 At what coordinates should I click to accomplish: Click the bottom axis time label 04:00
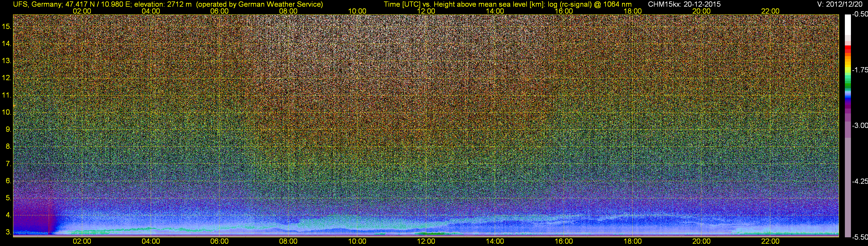pos(151,241)
